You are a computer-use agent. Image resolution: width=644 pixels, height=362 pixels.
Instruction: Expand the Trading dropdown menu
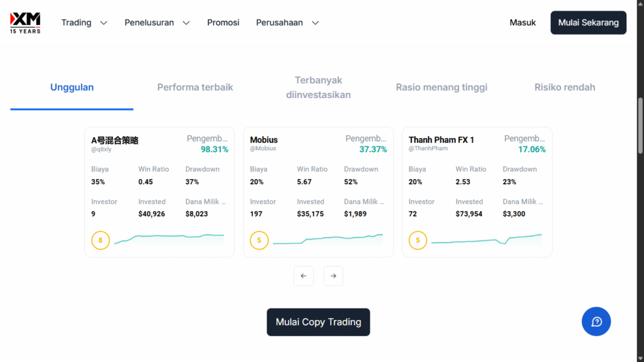click(x=84, y=23)
